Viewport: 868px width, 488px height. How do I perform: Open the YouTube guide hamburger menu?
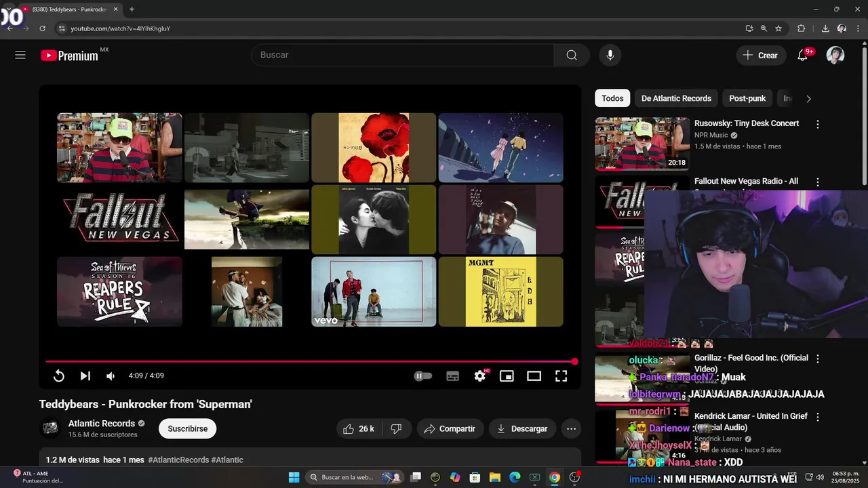tap(20, 55)
